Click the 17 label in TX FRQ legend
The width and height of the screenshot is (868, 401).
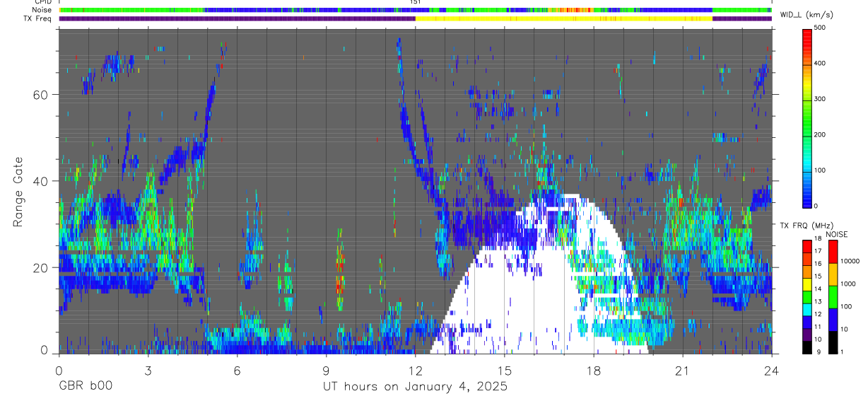pos(818,250)
